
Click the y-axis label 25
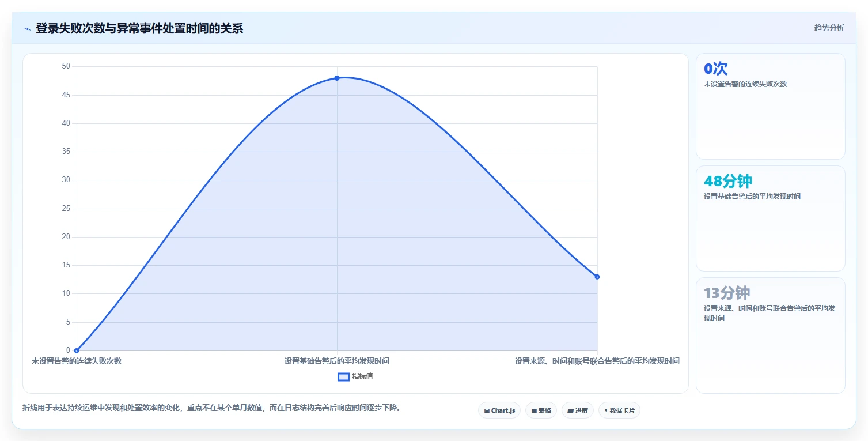pos(66,209)
